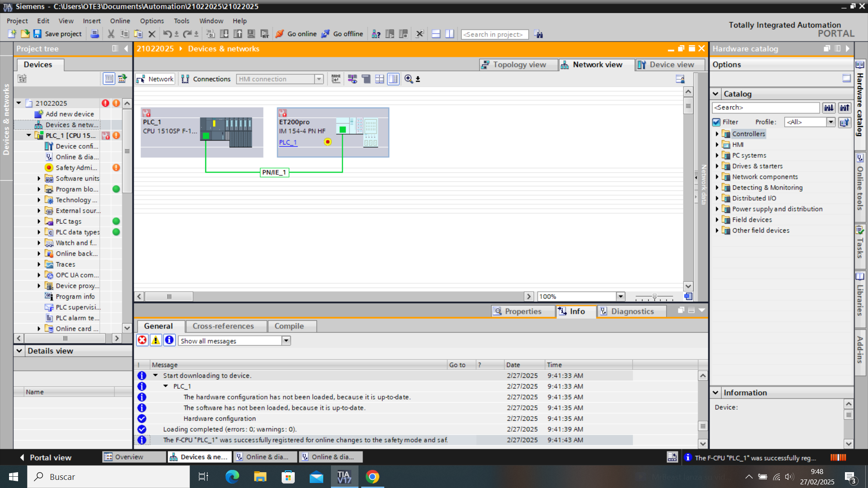Click the Go online toolbar icon

coord(280,34)
